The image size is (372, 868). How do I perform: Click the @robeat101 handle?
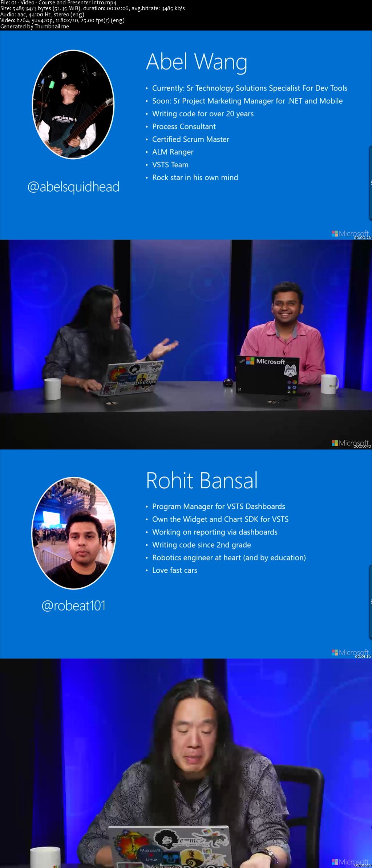[x=73, y=605]
